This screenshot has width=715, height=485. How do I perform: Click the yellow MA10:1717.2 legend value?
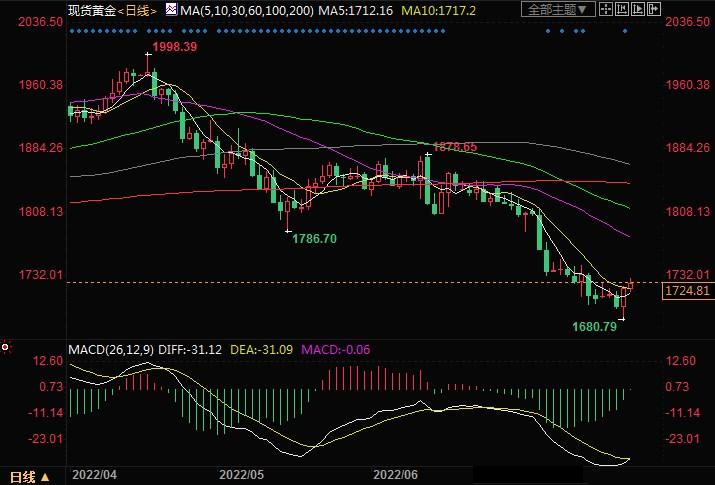439,10
